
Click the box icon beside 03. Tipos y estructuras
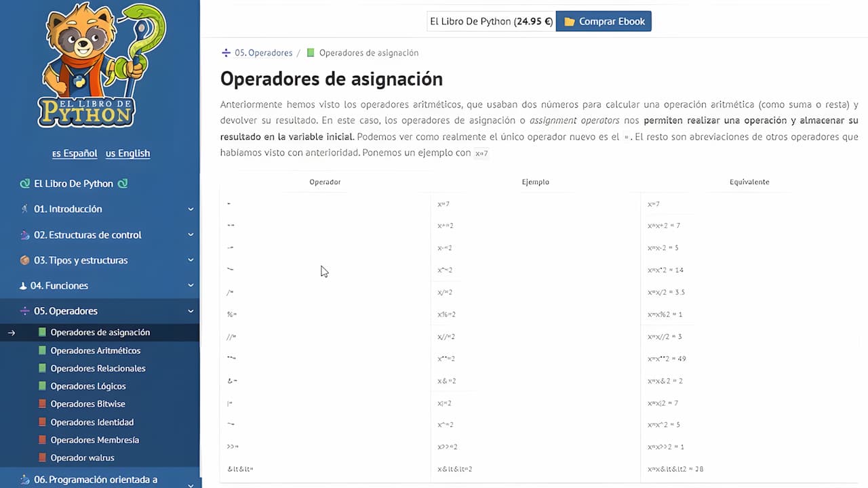pyautogui.click(x=24, y=260)
